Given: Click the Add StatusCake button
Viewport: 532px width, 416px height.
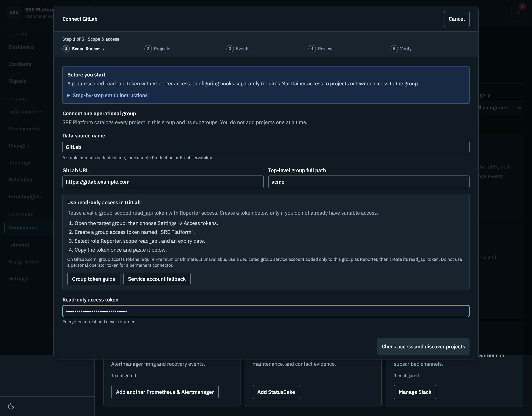Looking at the screenshot, I should coord(276,392).
